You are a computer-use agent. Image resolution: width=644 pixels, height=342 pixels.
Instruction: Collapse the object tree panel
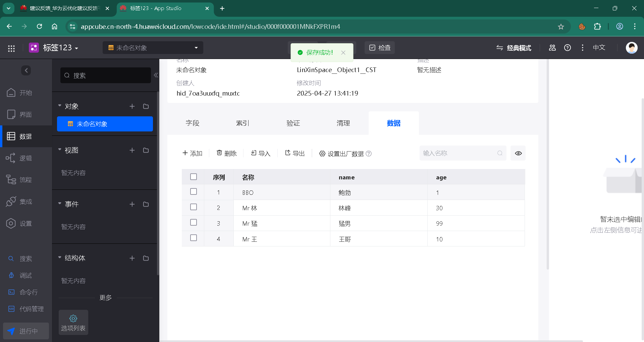[156, 75]
